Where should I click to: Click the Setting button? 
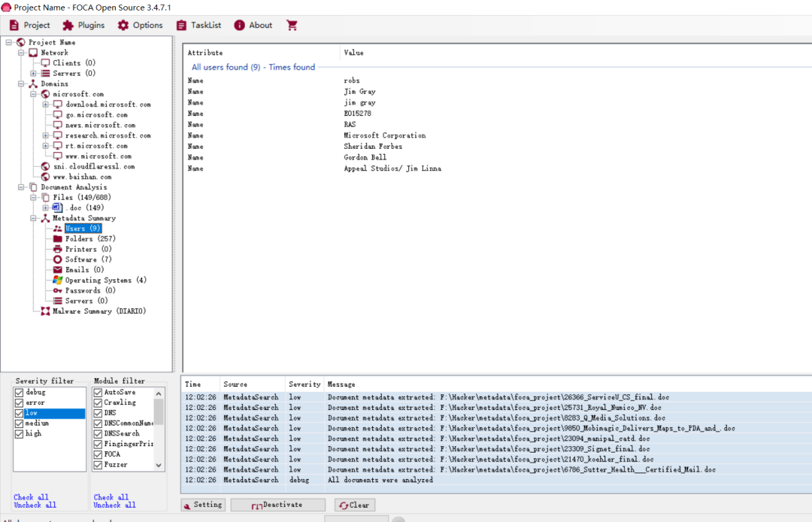click(203, 505)
